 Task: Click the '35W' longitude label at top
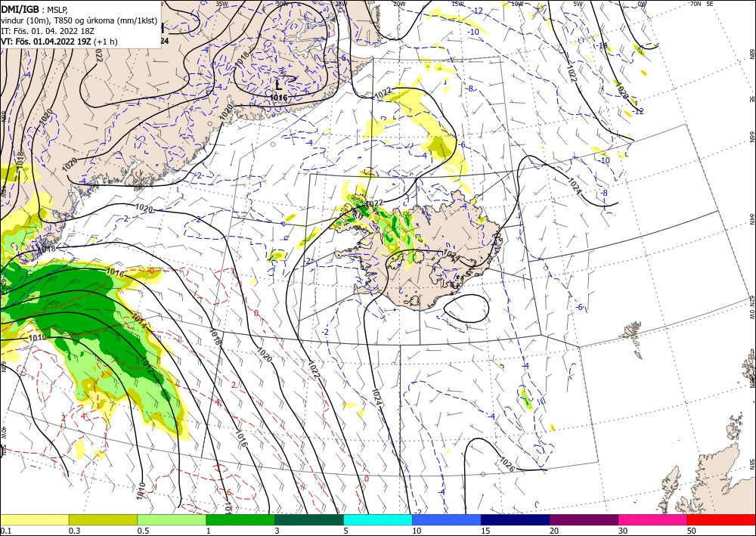point(222,4)
